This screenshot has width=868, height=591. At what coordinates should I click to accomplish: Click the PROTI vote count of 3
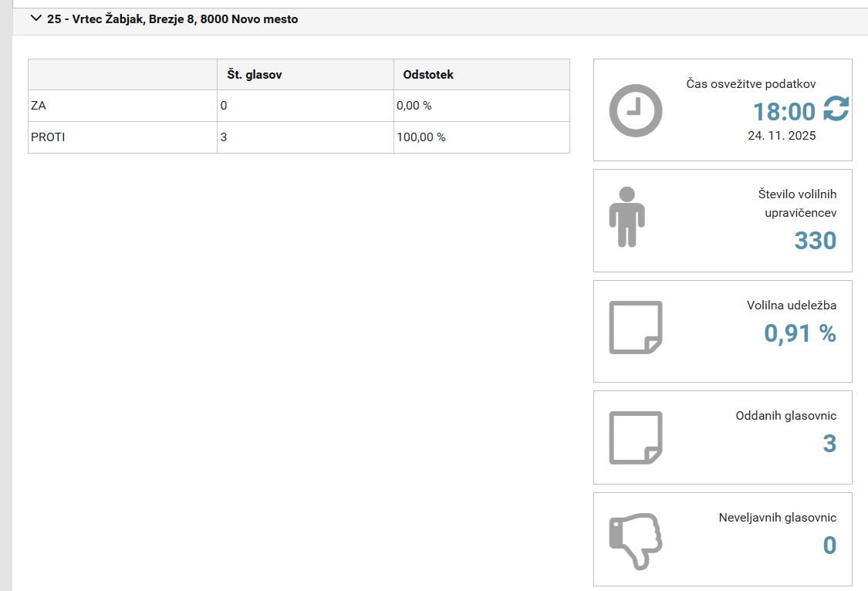[224, 137]
